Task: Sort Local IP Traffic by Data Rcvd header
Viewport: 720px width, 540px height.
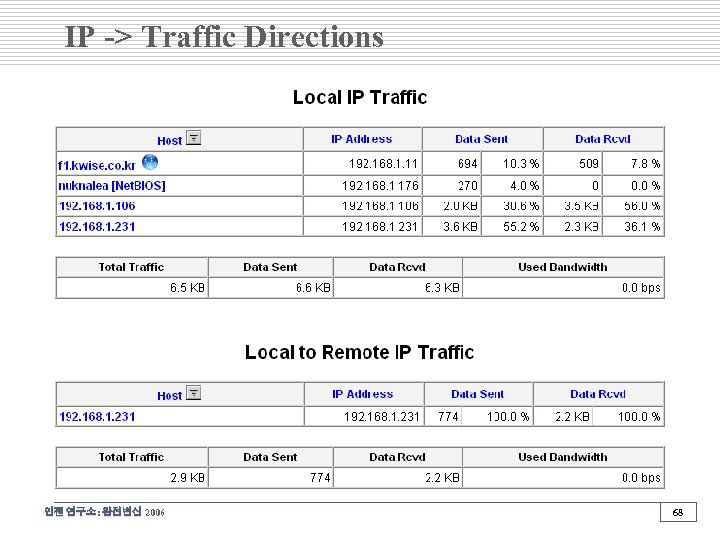Action: [603, 139]
